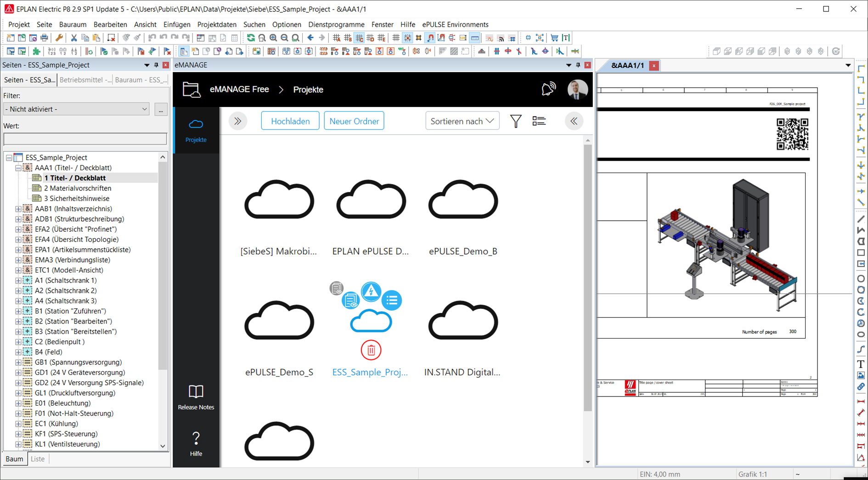Click the Hilfe question mark icon
The image size is (868, 480).
[196, 443]
